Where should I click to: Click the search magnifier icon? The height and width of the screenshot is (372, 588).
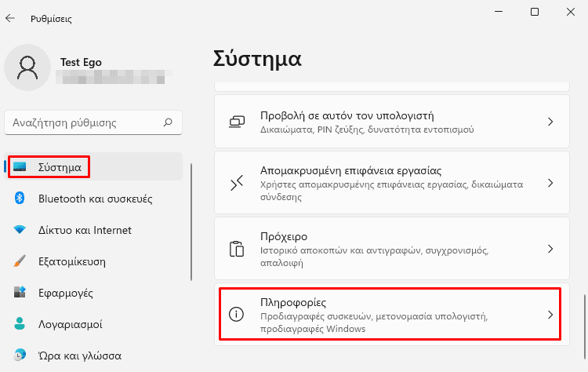tap(168, 122)
